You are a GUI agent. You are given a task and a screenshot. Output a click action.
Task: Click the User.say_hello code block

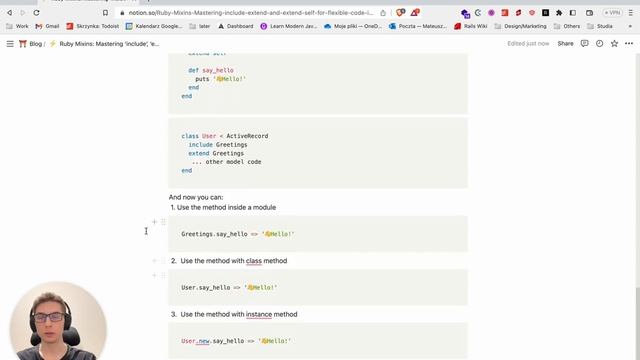(x=318, y=287)
